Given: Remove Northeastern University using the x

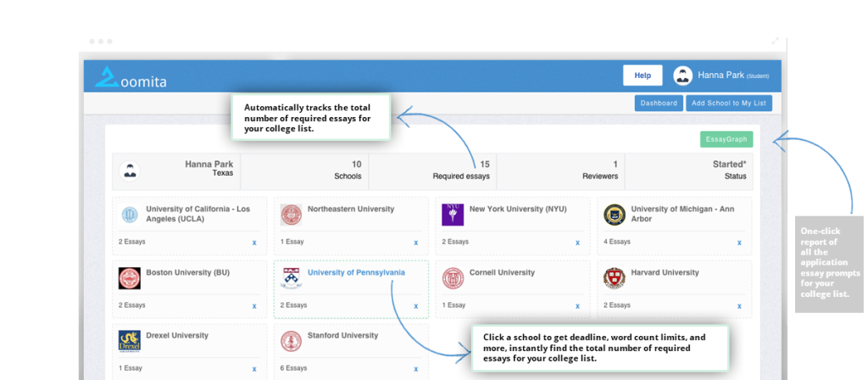Looking at the screenshot, I should click(x=415, y=243).
